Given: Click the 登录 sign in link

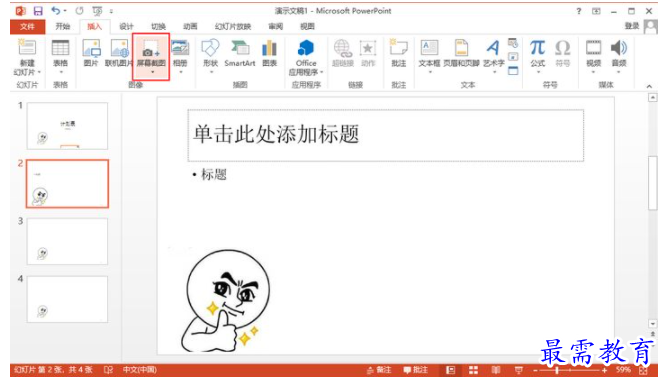Looking at the screenshot, I should pyautogui.click(x=632, y=26).
